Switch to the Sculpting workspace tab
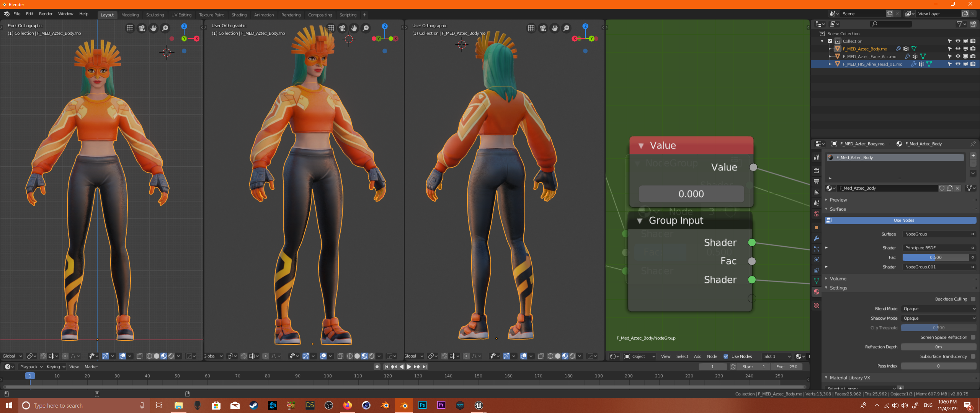The height and width of the screenshot is (413, 980). click(155, 15)
